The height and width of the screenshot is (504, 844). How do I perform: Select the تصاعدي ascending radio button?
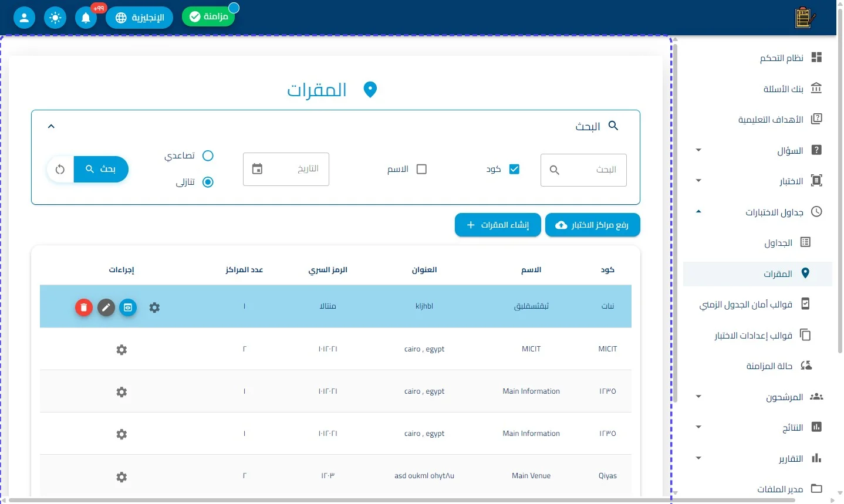click(208, 155)
